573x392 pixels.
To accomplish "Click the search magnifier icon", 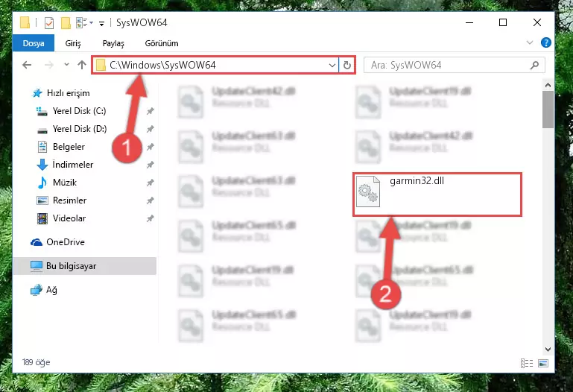I will click(534, 66).
